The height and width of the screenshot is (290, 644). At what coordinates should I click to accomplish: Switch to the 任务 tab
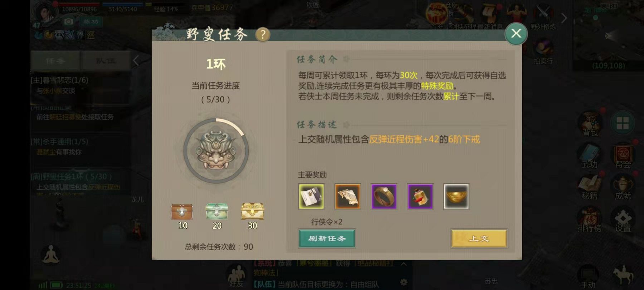click(x=55, y=61)
